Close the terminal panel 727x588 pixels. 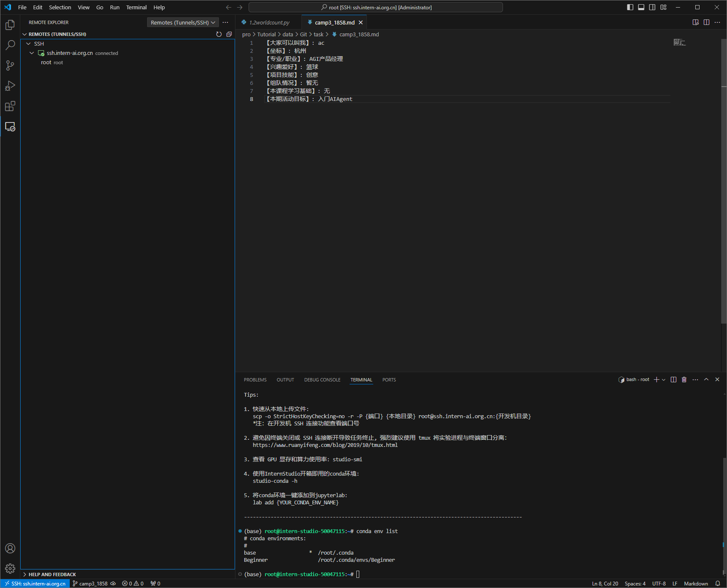tap(717, 380)
